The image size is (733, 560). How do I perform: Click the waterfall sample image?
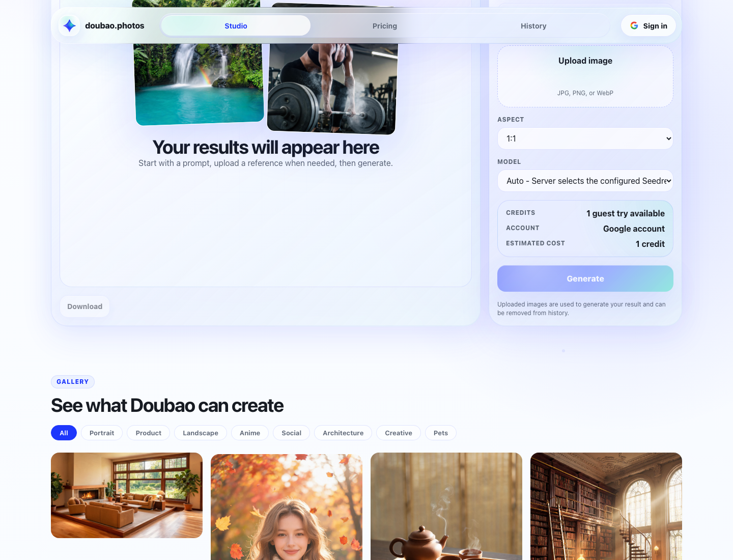click(x=199, y=83)
